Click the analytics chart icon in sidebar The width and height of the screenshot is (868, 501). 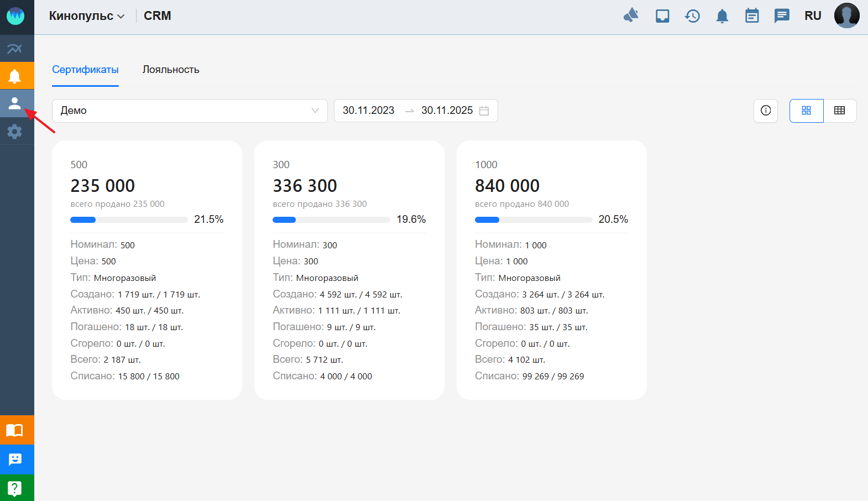tap(15, 49)
